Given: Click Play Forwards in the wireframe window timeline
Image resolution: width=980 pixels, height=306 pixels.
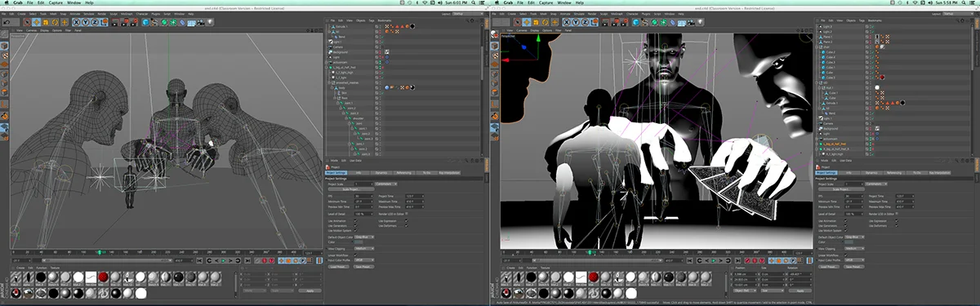Looking at the screenshot, I should (x=223, y=260).
